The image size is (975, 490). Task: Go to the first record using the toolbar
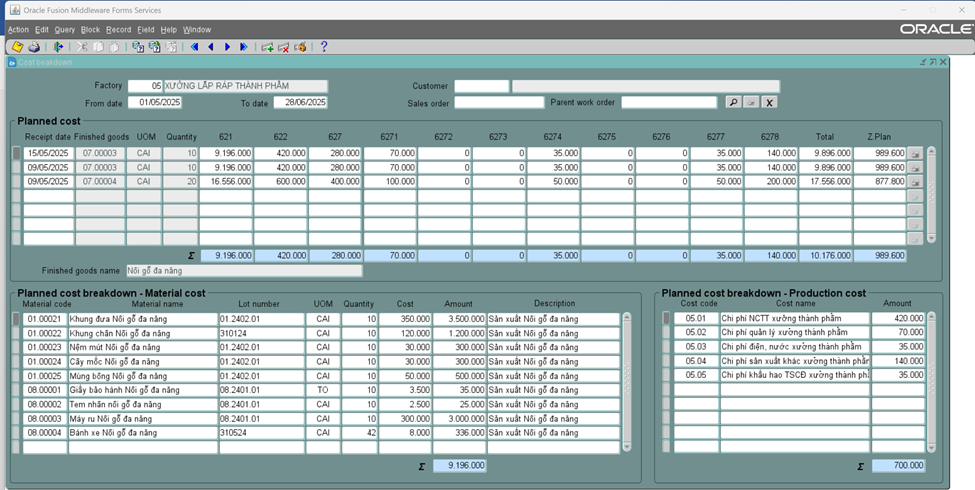tap(194, 47)
